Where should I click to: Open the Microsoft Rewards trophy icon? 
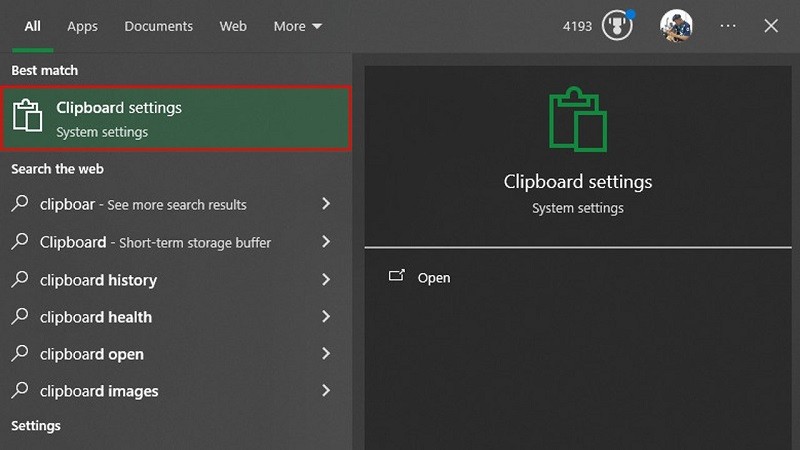click(x=617, y=26)
